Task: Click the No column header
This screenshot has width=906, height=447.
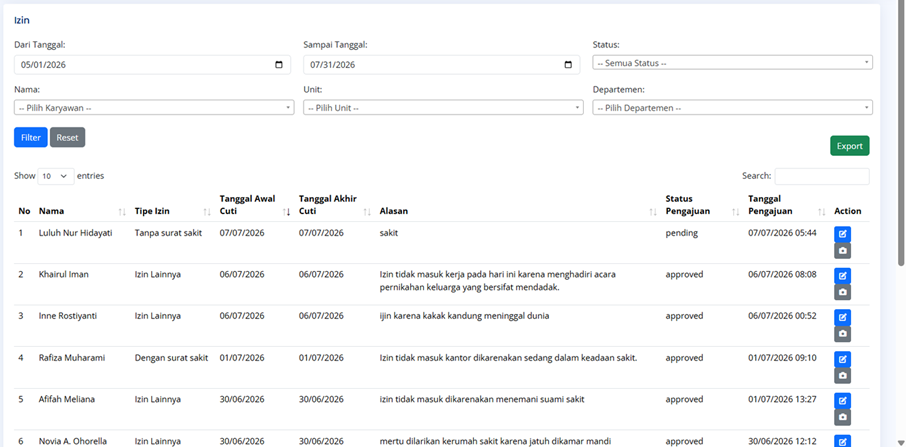Action: [24, 211]
